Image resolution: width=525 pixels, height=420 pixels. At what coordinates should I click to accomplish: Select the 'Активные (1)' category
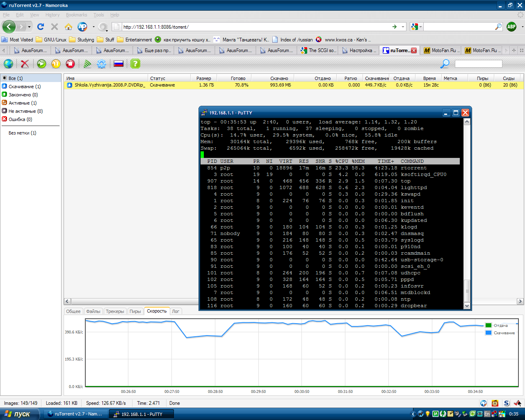point(31,103)
